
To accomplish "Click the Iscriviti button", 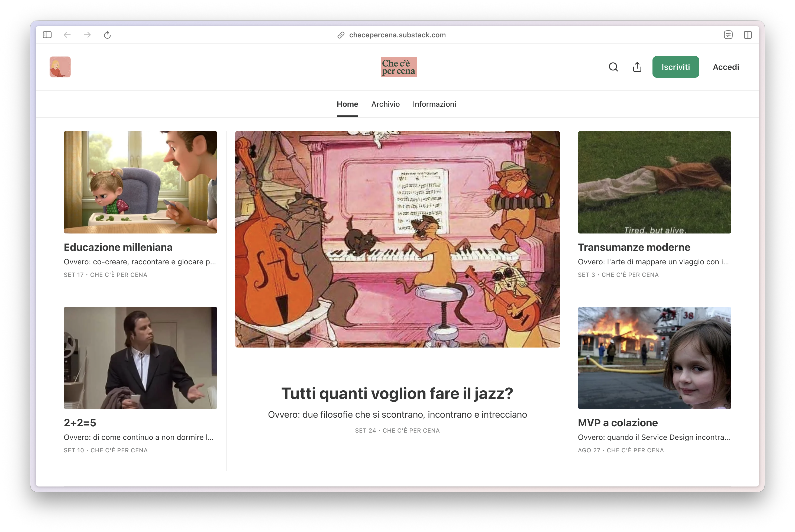I will pyautogui.click(x=676, y=67).
